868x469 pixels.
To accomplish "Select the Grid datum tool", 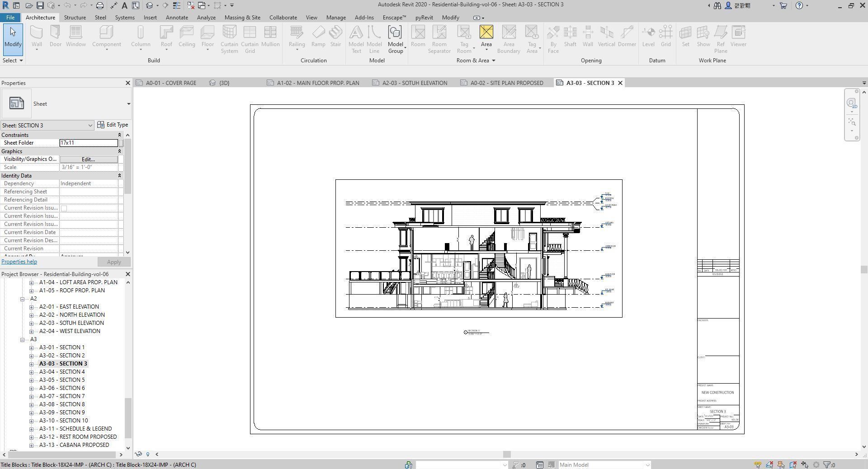I will tap(665, 36).
